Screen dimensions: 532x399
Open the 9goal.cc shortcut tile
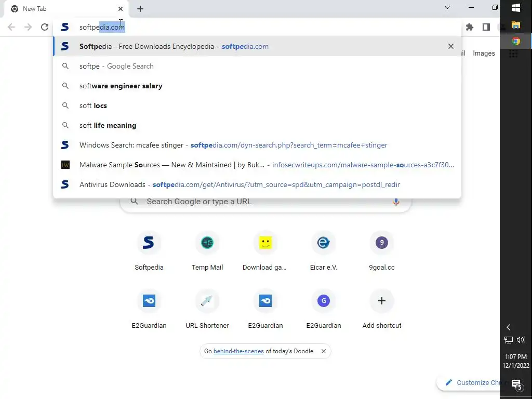click(382, 251)
